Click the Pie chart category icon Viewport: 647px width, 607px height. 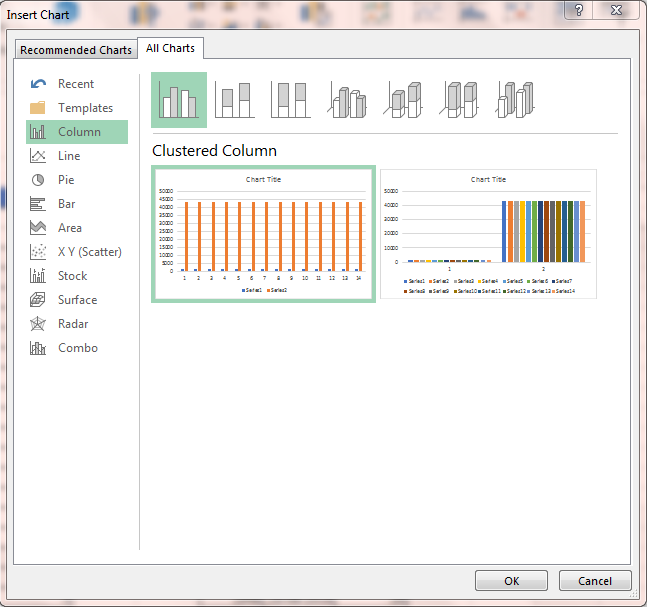(38, 180)
